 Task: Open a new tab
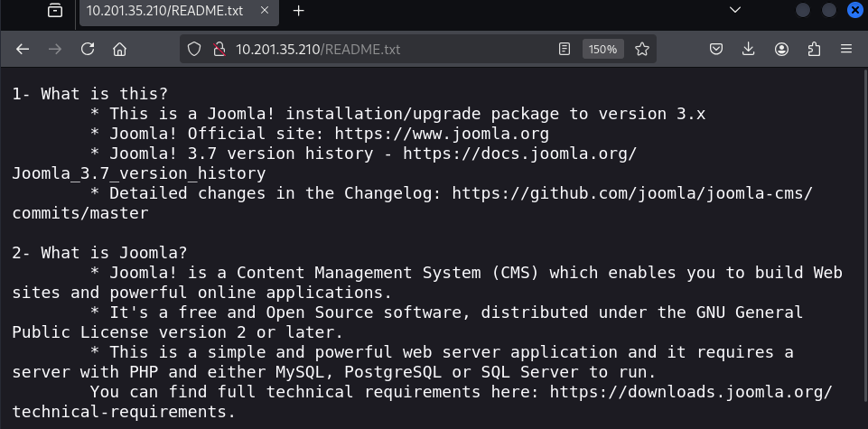(x=299, y=11)
